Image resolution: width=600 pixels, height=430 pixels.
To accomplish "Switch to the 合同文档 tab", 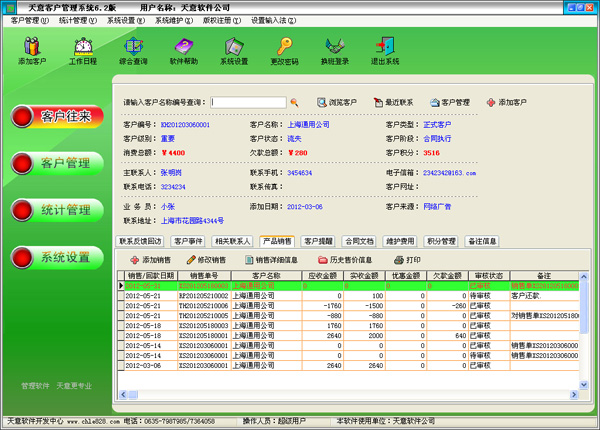I will 359,241.
